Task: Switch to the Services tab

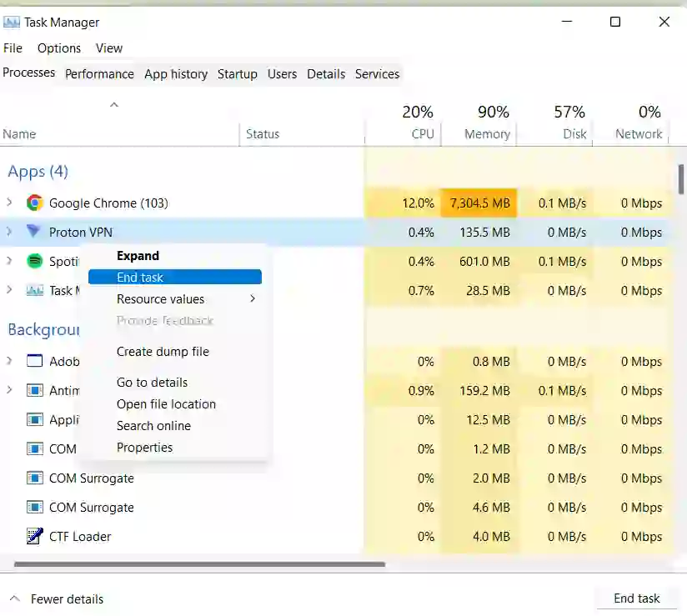Action: (x=377, y=74)
